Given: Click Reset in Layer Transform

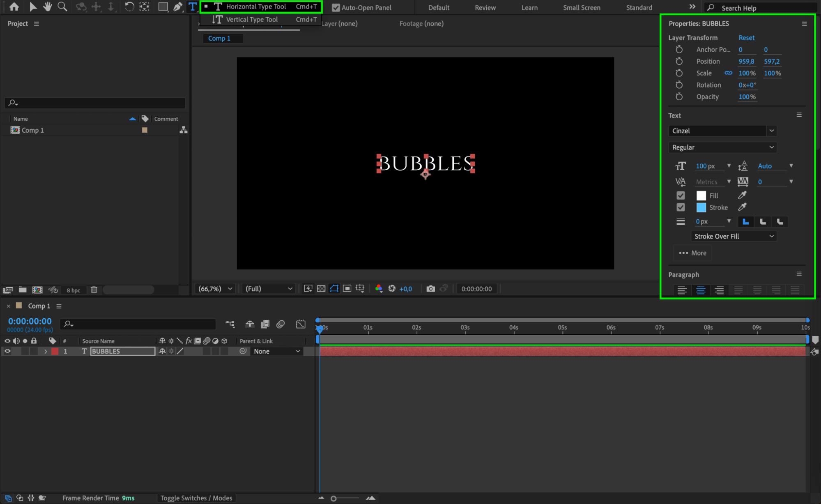Looking at the screenshot, I should [746, 37].
